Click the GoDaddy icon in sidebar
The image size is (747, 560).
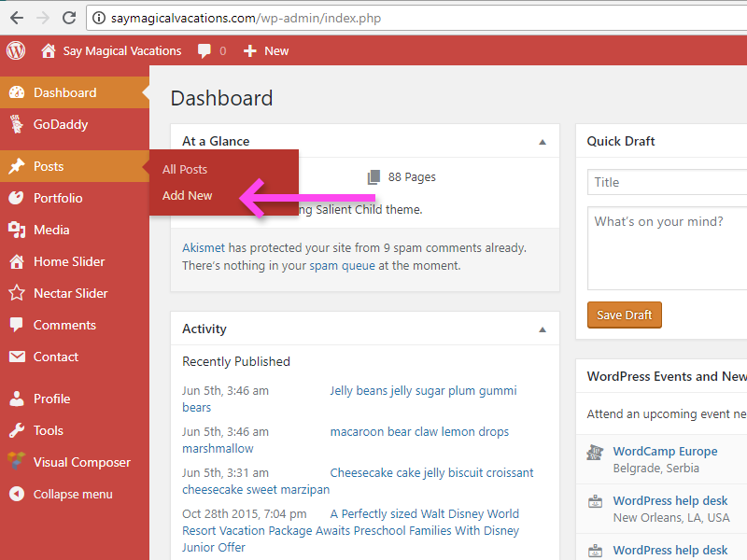[17, 124]
